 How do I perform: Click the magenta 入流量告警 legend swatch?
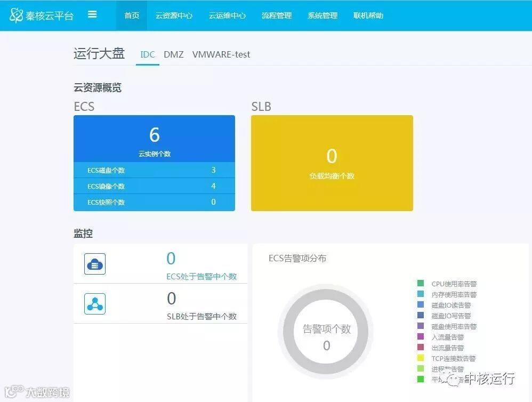[421, 336]
